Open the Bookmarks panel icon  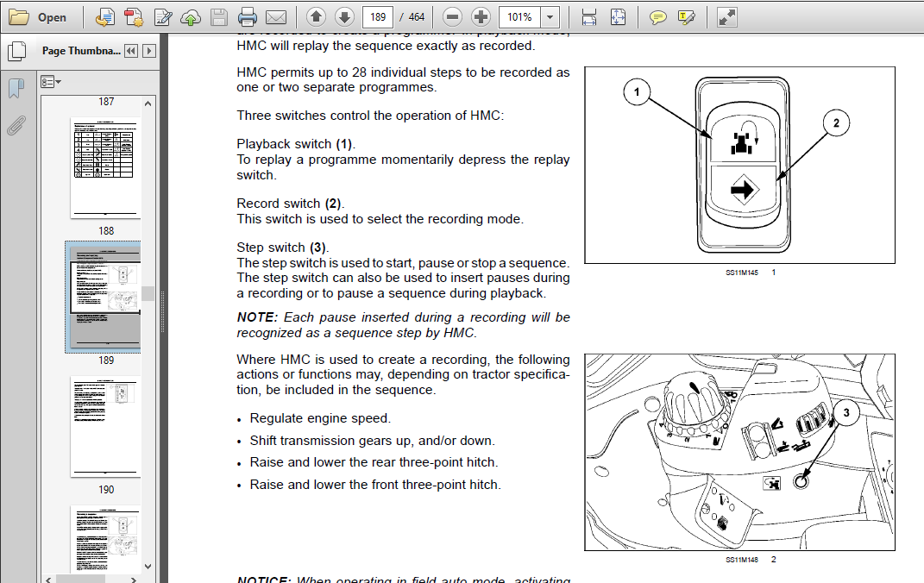tap(16, 88)
